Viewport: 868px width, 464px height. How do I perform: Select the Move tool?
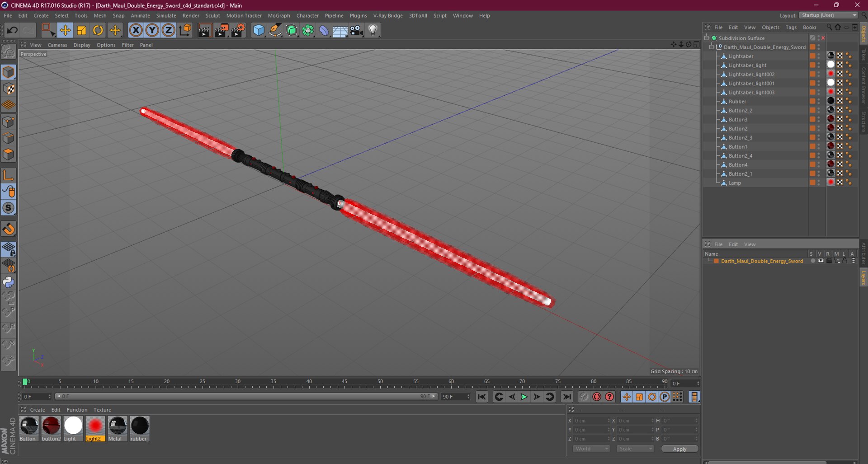65,30
